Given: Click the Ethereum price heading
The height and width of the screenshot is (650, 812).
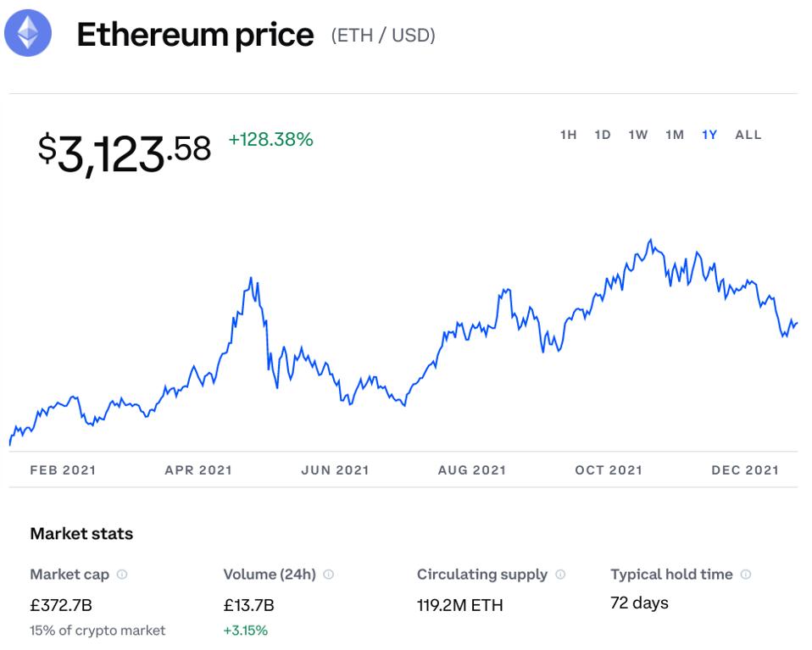Looking at the screenshot, I should point(195,35).
